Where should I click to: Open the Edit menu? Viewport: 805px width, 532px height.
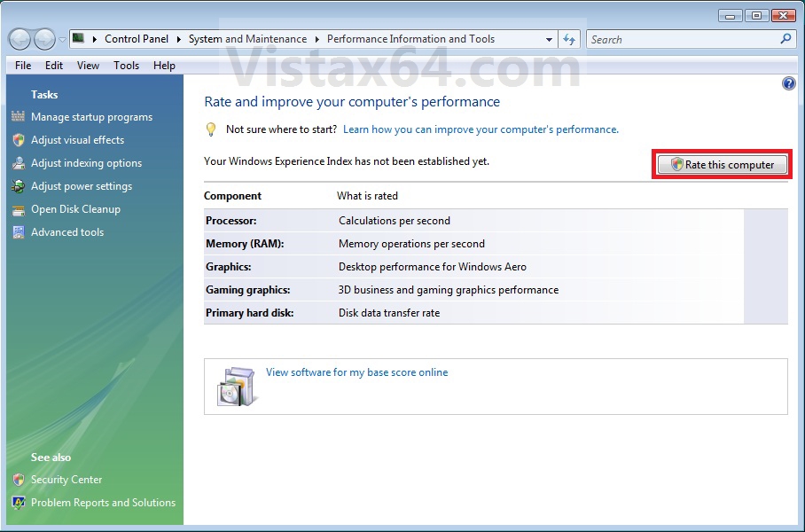click(x=54, y=66)
